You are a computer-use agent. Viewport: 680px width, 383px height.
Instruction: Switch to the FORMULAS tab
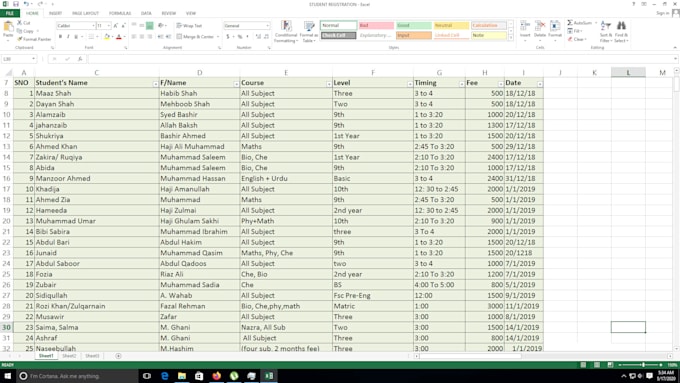click(120, 13)
